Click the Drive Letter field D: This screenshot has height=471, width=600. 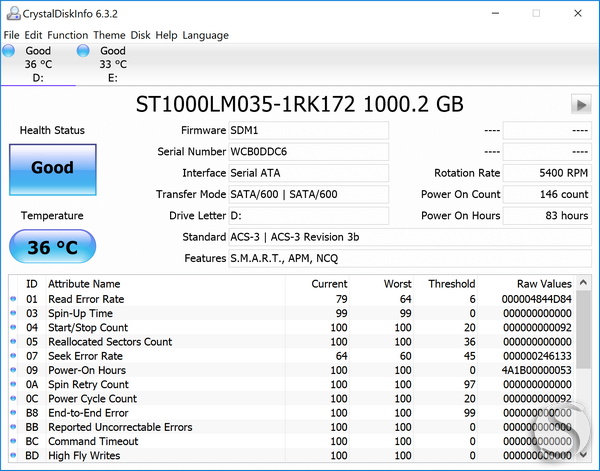[x=308, y=216]
